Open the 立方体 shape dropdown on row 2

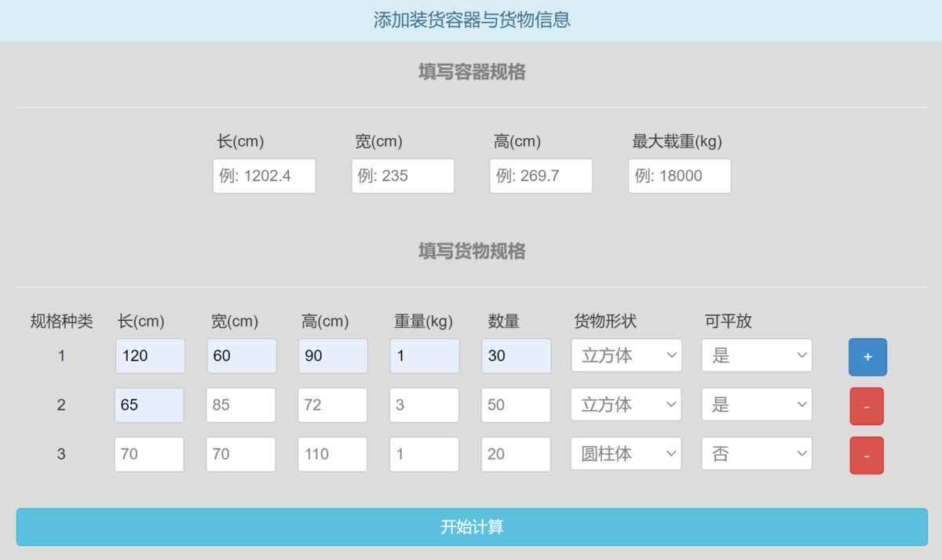point(626,405)
